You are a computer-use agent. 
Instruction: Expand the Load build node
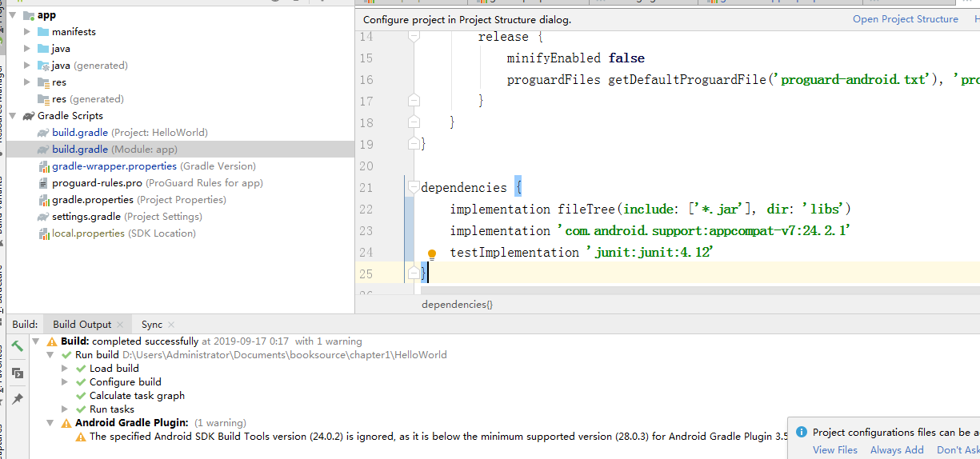pos(66,369)
